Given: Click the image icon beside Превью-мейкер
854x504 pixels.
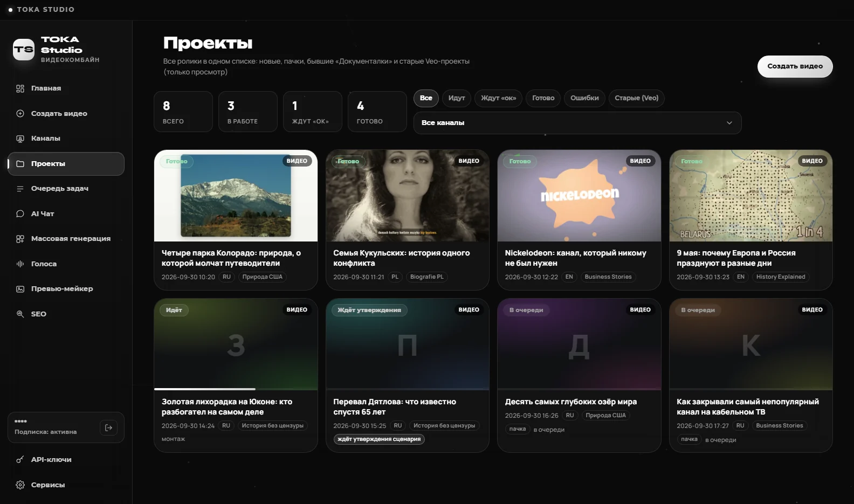Looking at the screenshot, I should pos(20,289).
